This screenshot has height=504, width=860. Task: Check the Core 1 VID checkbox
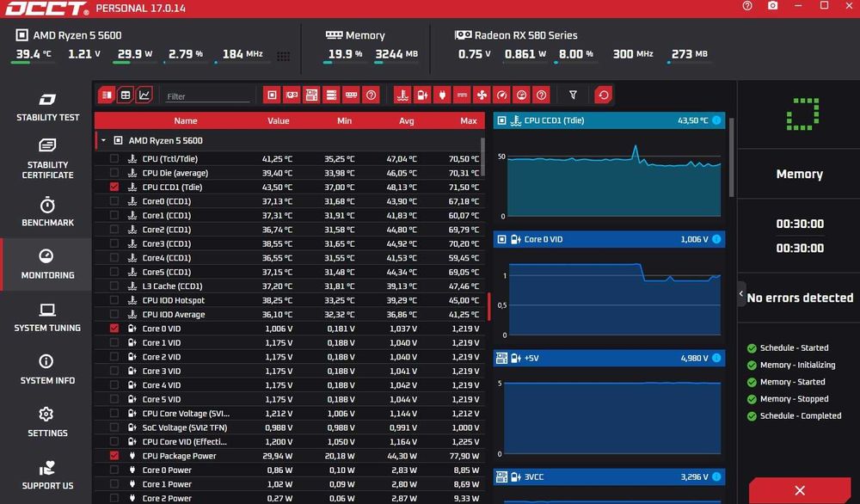pyautogui.click(x=114, y=343)
